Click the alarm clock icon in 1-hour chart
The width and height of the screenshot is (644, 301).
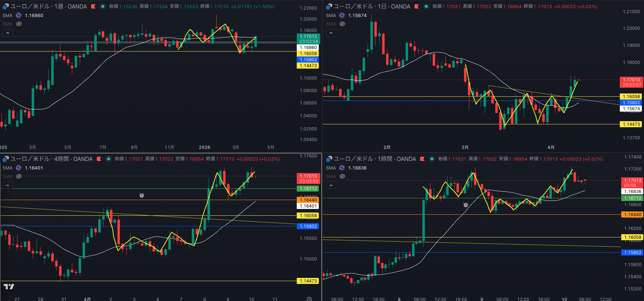pyautogui.click(x=466, y=205)
